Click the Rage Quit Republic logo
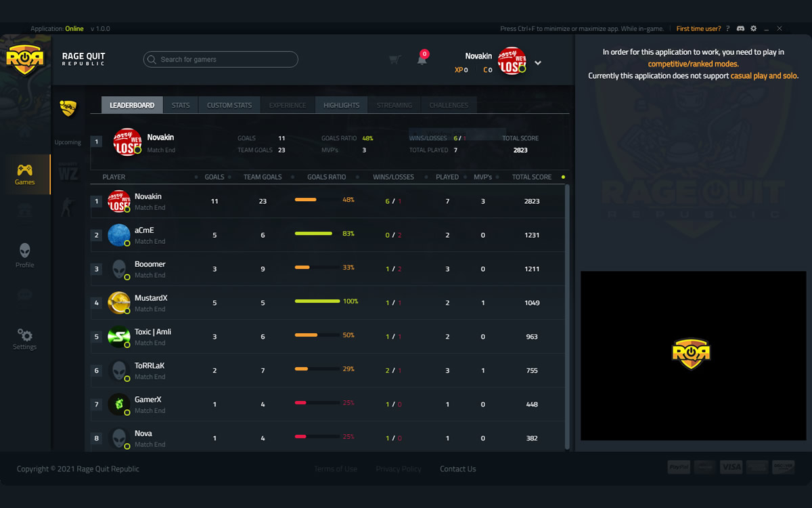This screenshot has width=812, height=508. pos(26,59)
